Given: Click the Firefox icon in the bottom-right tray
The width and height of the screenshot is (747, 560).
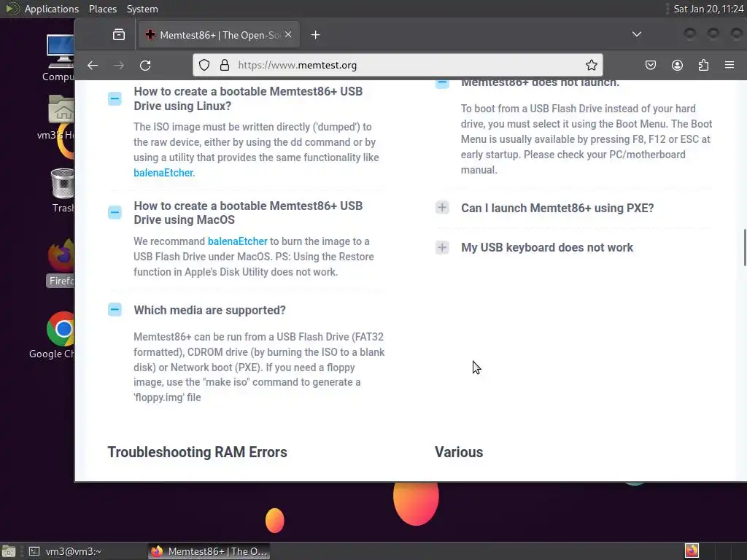Looking at the screenshot, I should (x=692, y=551).
